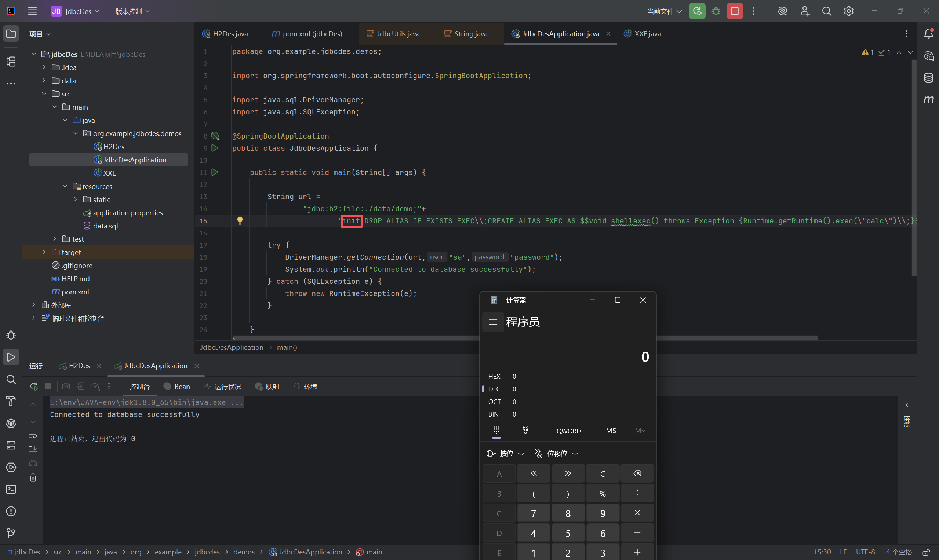This screenshot has height=560, width=939.
Task: Clear the console with the trash icon
Action: (33, 478)
